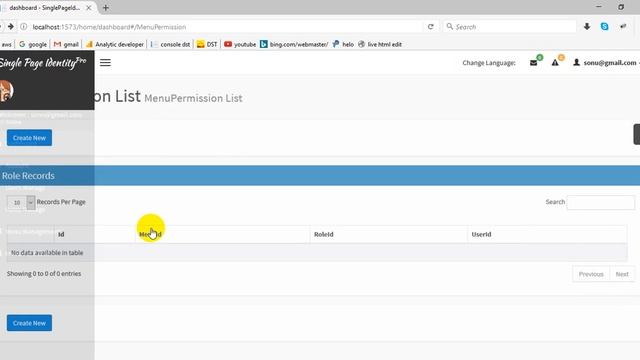This screenshot has width=640, height=360.
Task: Click the No data available in table row
Action: (317, 253)
